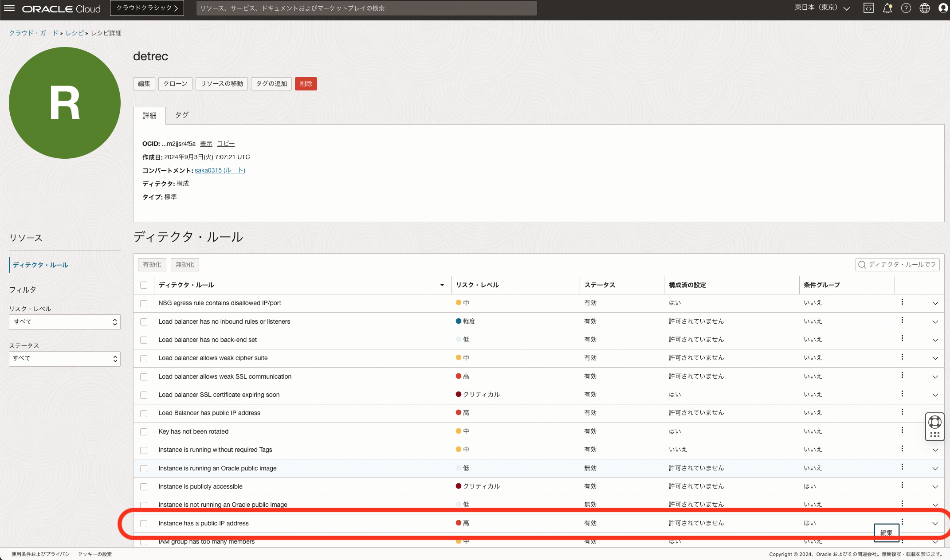The width and height of the screenshot is (950, 560).
Task: Switch to the タグ tab
Action: point(181,115)
